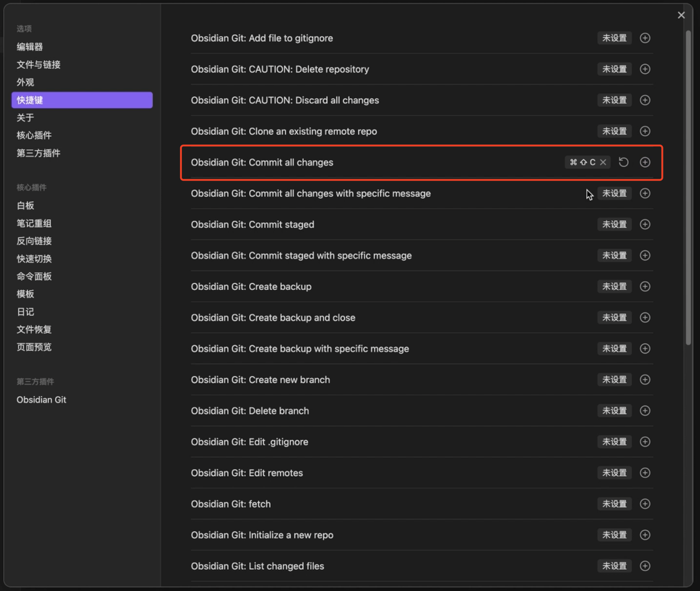This screenshot has height=591, width=700.
Task: Add hotkey for Create backup
Action: 645,286
